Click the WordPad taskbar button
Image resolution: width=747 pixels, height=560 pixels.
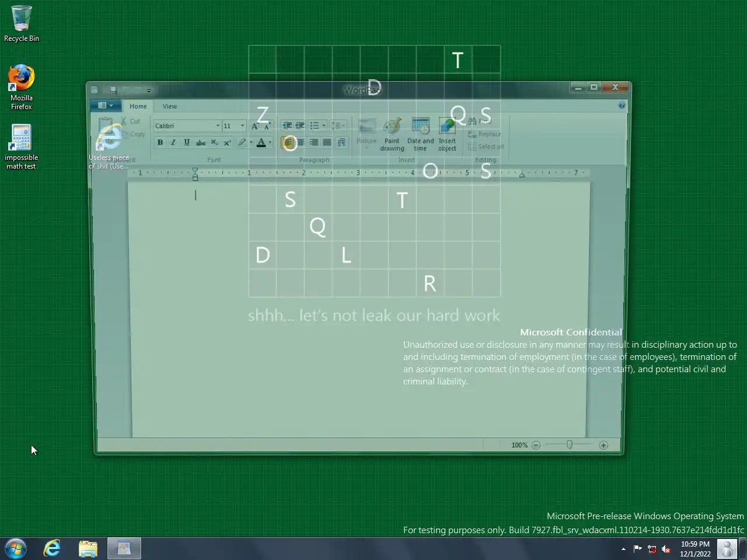coord(124,548)
